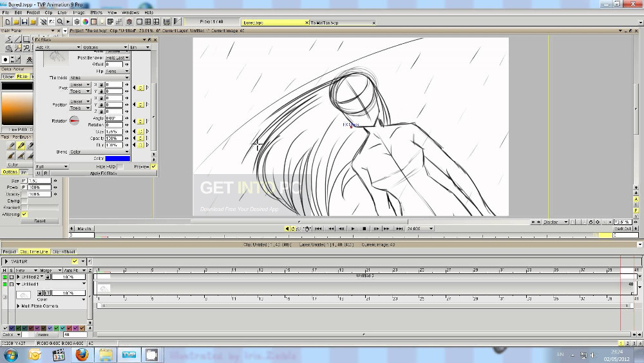
Task: Save the project with the floppy disk icon
Action: (24, 21)
